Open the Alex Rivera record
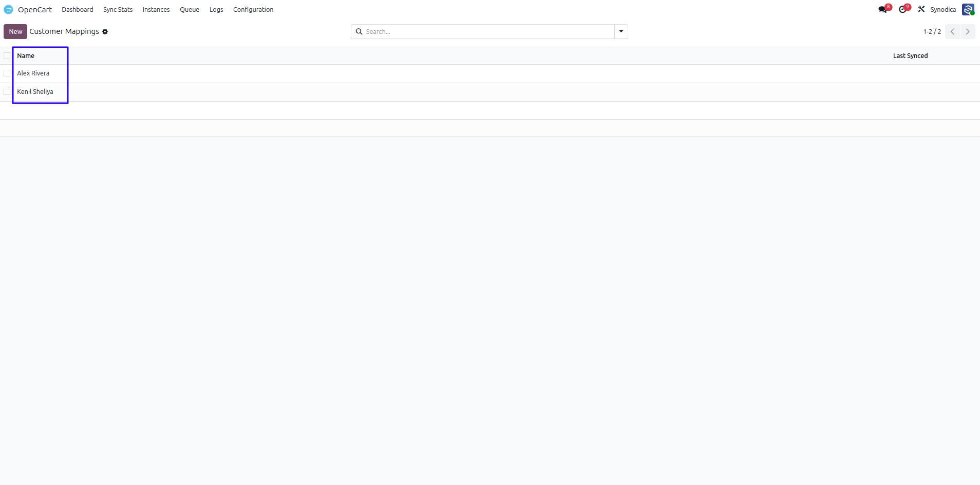Screen dimensions: 980x485 tap(33, 73)
